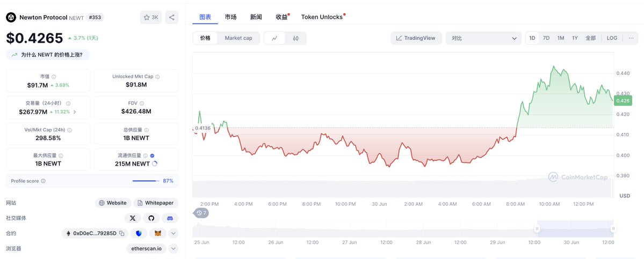The height and width of the screenshot is (259, 644).
Task: Click the MetaMask fox icon
Action: tap(158, 233)
